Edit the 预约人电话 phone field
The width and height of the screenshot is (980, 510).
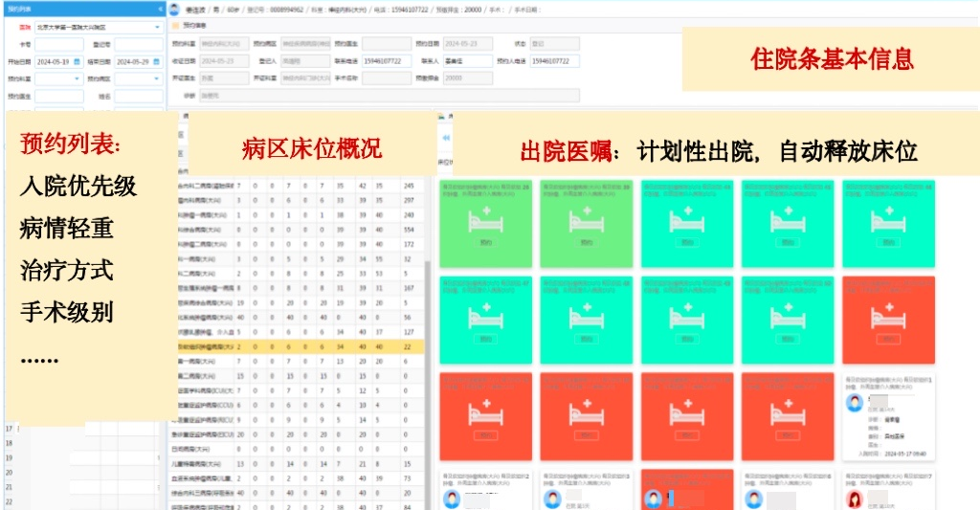pos(554,61)
